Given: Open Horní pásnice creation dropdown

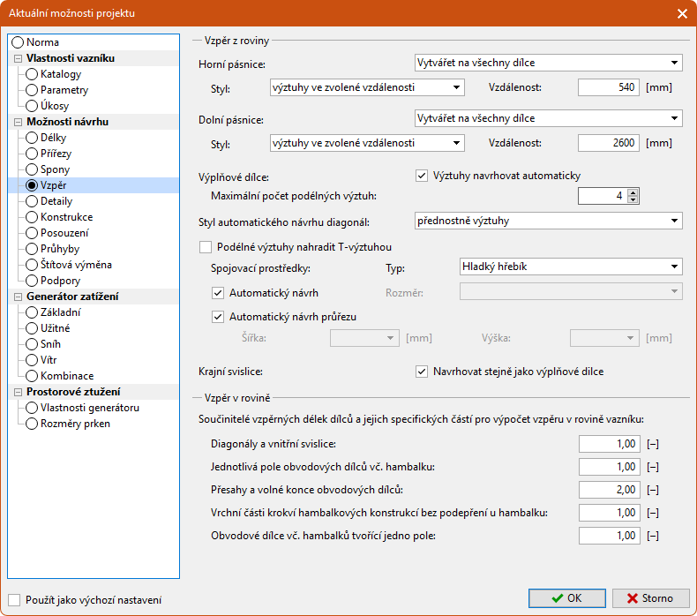Looking at the screenshot, I should 548,63.
